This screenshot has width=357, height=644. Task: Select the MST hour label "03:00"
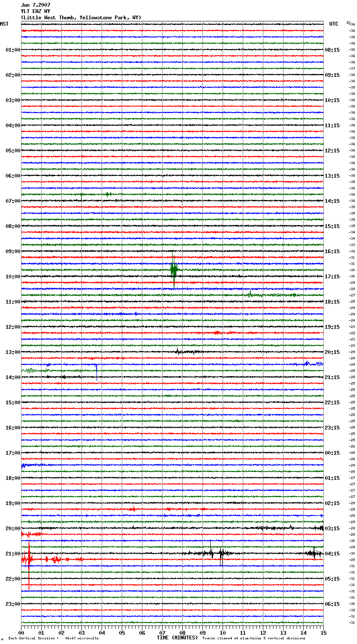click(13, 100)
